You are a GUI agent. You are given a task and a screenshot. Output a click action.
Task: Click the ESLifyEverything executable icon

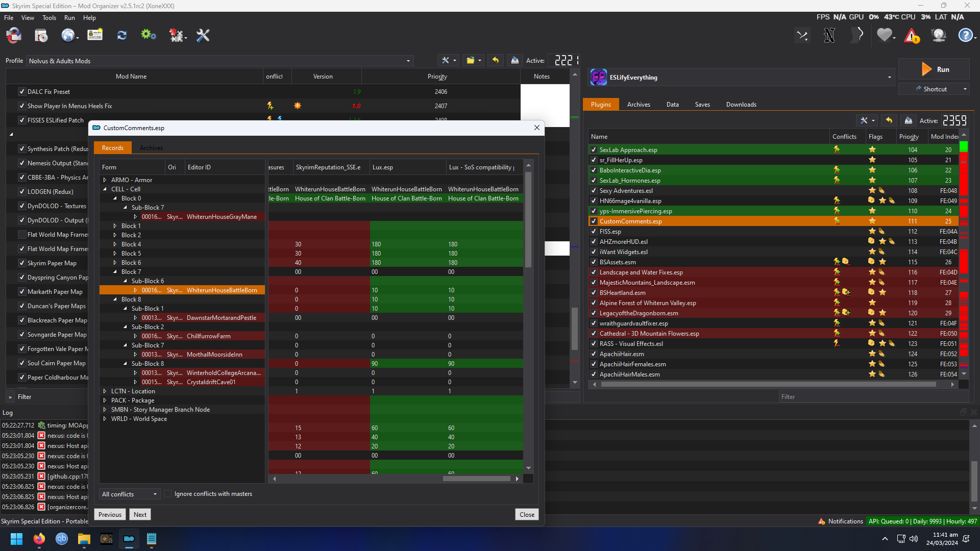(598, 78)
